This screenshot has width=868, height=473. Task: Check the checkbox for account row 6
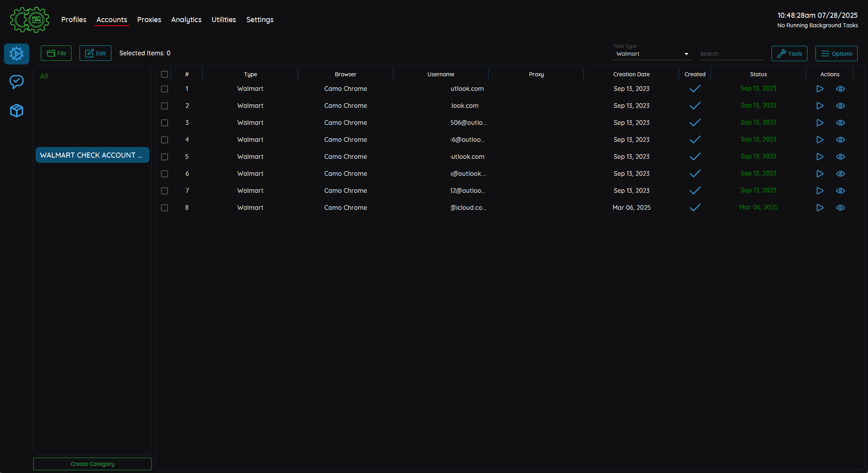(x=165, y=174)
